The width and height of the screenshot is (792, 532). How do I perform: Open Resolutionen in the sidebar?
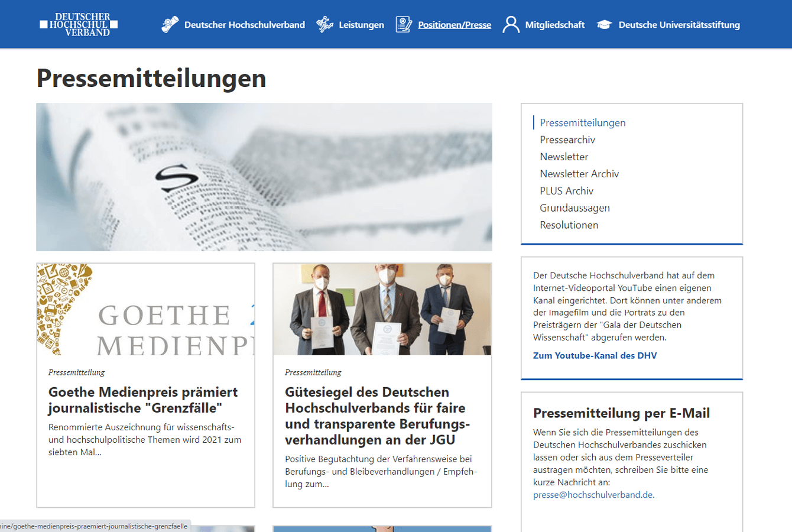click(569, 225)
